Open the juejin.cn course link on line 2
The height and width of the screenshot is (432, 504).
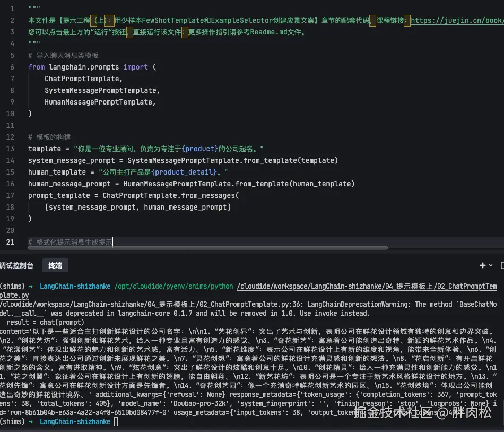456,20
